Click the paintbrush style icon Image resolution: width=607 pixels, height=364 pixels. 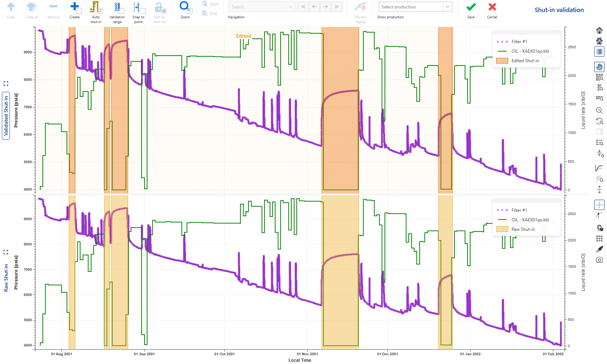599,249
